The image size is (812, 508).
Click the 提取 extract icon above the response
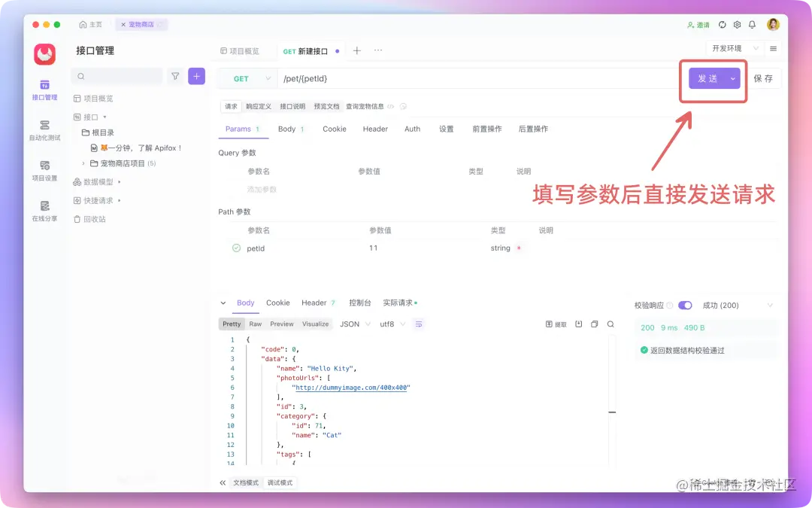(557, 324)
